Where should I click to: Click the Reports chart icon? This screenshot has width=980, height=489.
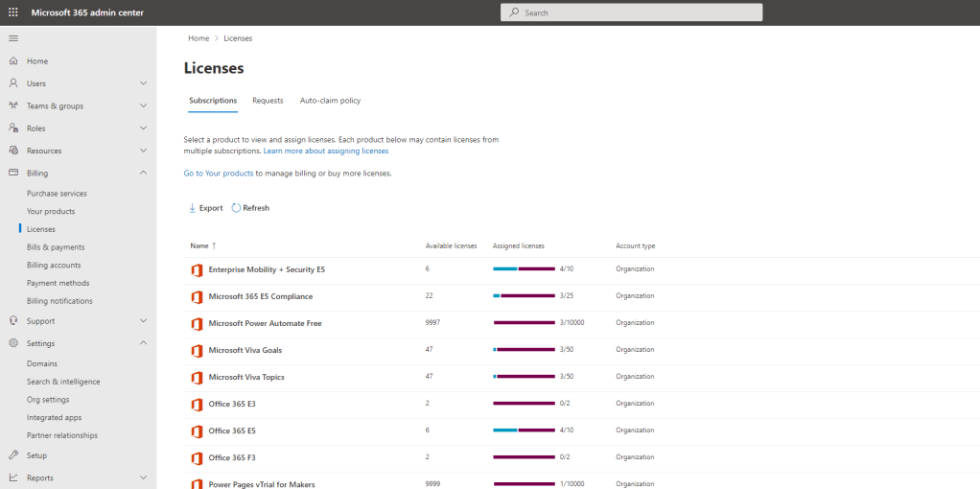[13, 477]
